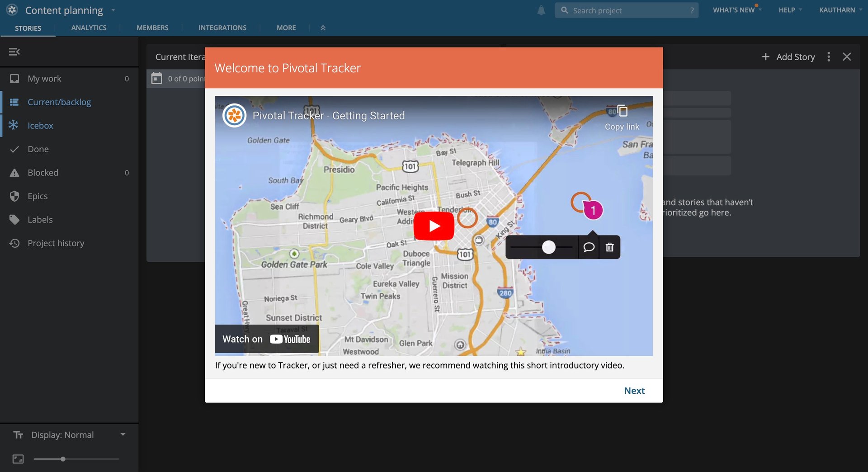This screenshot has height=472, width=868.
Task: Select Icebox in sidebar
Action: click(x=69, y=126)
